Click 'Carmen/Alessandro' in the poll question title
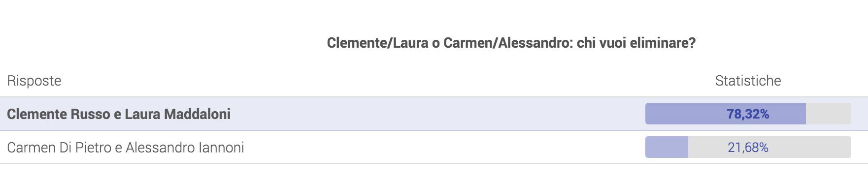 point(508,43)
